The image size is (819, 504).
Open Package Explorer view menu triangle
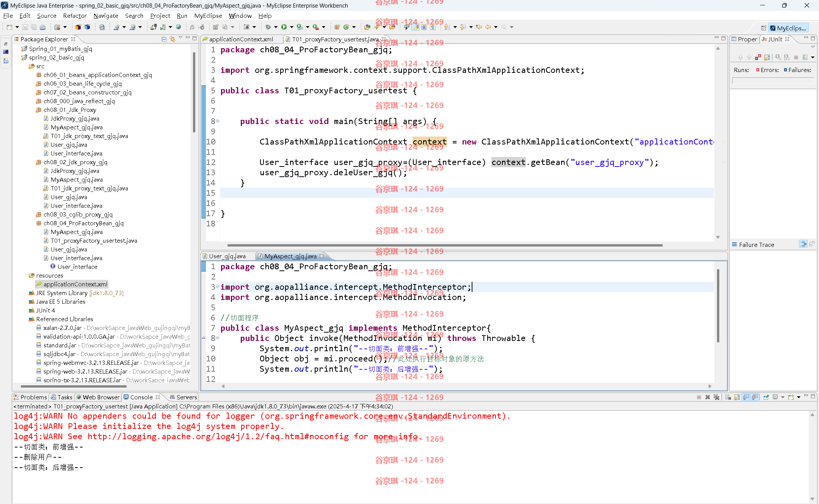[x=180, y=38]
